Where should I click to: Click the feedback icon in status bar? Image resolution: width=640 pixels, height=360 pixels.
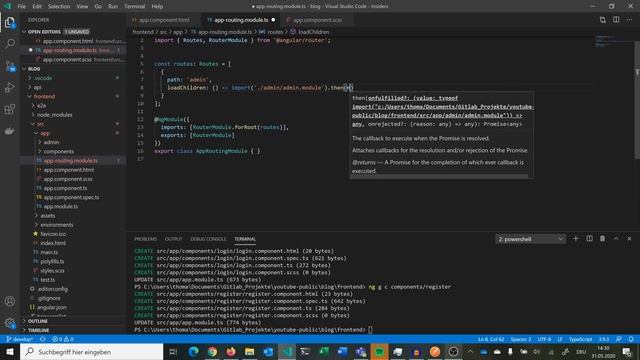pos(619,339)
